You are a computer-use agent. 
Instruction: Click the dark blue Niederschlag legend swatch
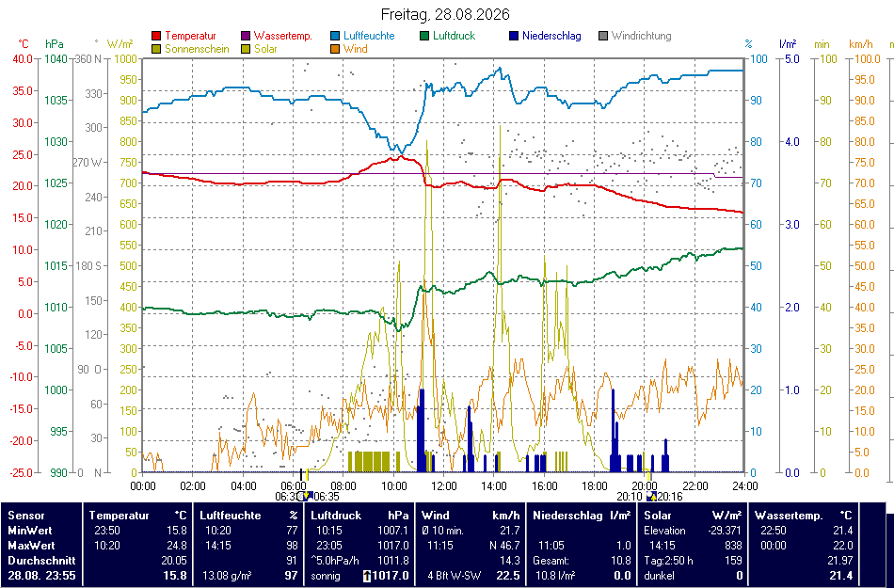[x=513, y=36]
